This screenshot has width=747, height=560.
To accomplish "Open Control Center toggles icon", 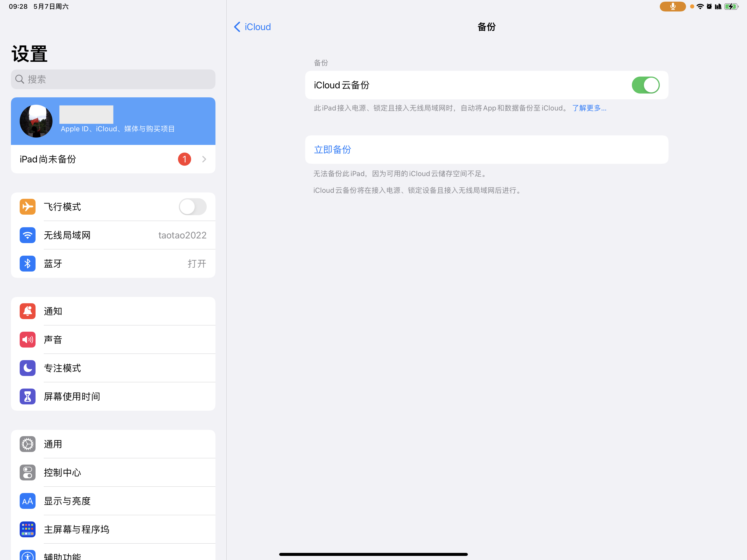I will tap(27, 472).
